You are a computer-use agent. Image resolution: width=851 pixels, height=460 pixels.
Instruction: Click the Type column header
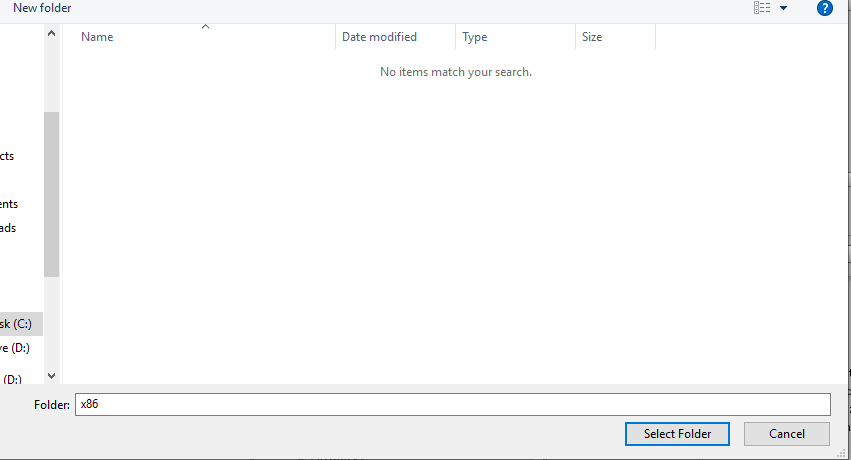[x=475, y=37]
